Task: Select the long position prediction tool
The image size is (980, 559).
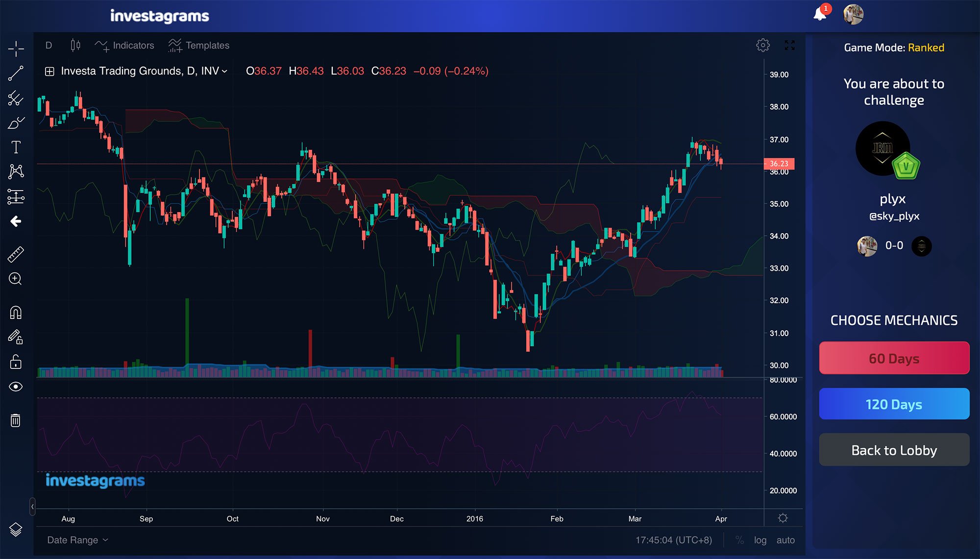Action: point(16,196)
